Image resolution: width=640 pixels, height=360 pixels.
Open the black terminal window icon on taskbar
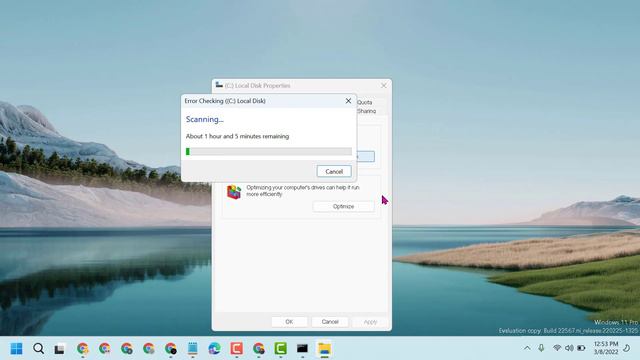(302, 349)
